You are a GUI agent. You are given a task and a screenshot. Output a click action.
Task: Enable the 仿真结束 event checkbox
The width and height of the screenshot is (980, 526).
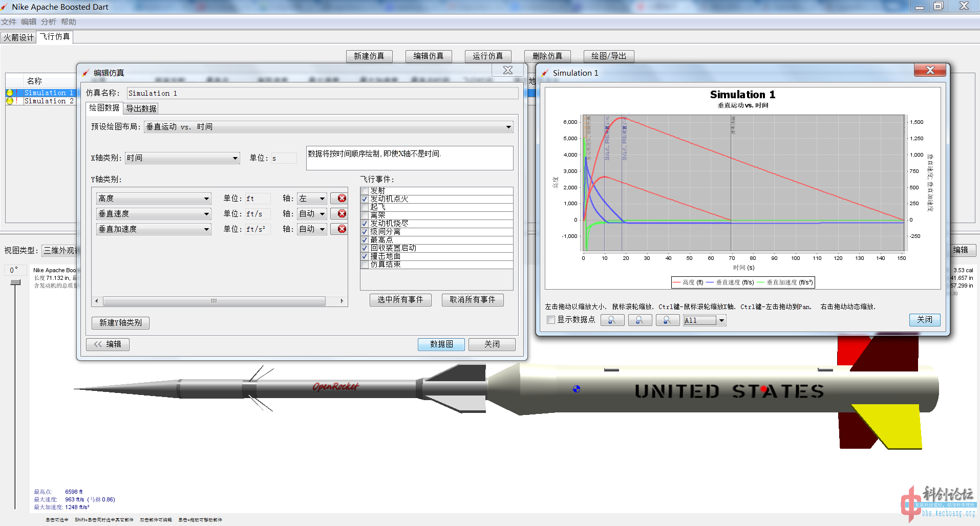click(x=365, y=265)
